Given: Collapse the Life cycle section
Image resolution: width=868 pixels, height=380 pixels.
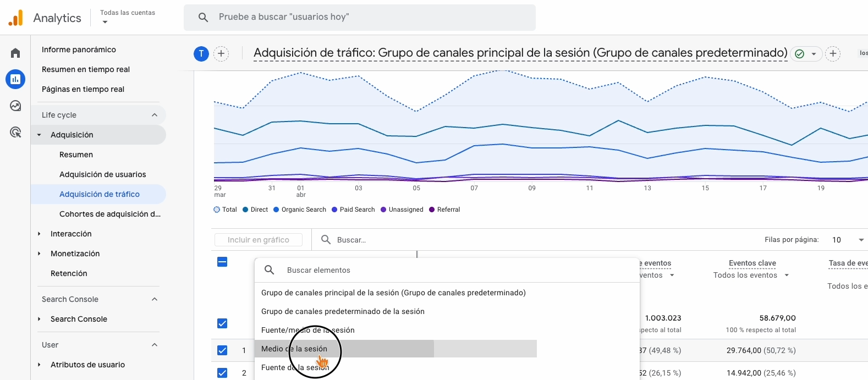Looking at the screenshot, I should click(155, 115).
